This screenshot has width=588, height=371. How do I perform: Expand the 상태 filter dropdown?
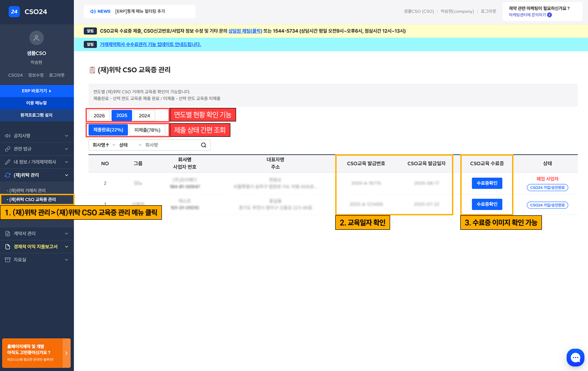(130, 145)
